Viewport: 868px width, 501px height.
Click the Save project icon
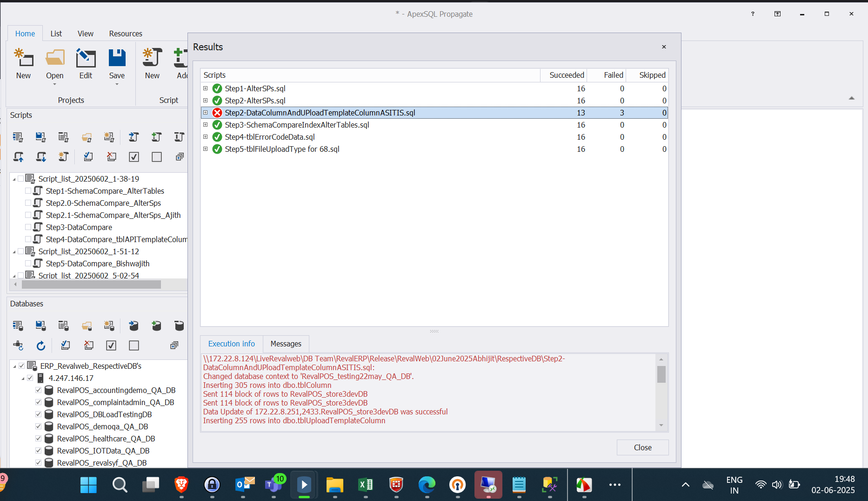tap(117, 59)
